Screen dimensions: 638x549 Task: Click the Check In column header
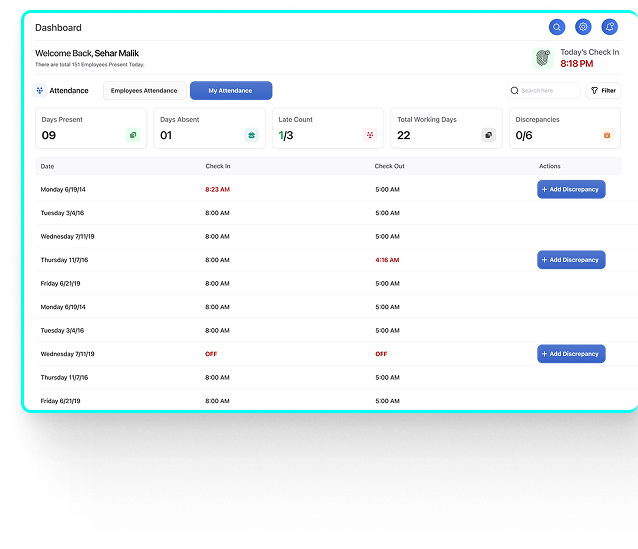pyautogui.click(x=217, y=166)
